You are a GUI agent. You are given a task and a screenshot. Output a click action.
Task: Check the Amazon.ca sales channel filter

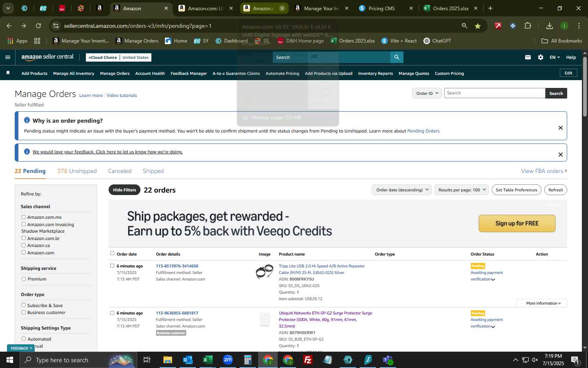(24, 245)
